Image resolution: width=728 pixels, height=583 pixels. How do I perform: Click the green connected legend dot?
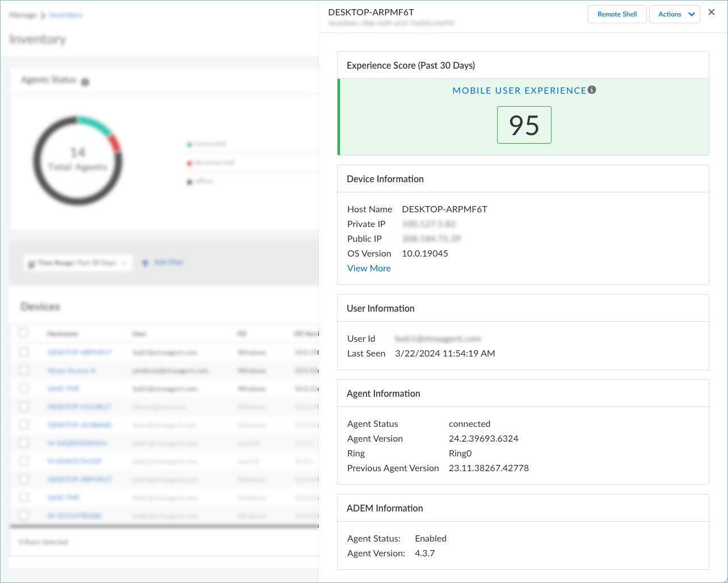click(190, 145)
